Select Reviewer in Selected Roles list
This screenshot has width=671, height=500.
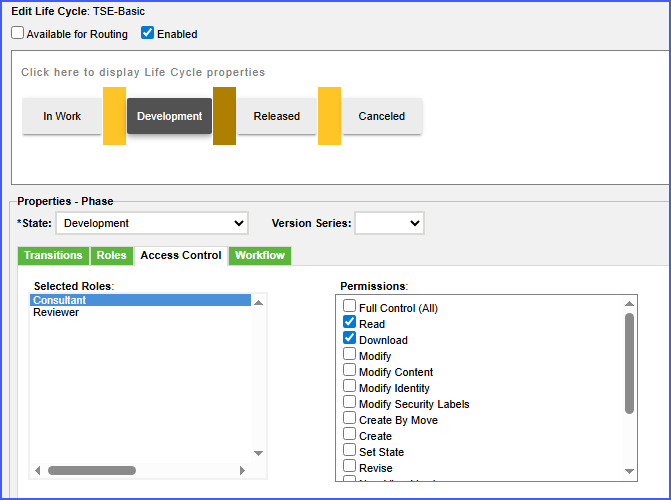click(x=56, y=313)
